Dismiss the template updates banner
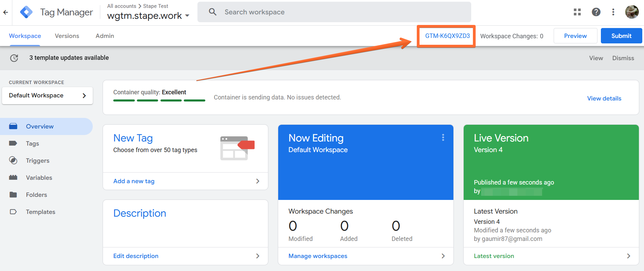The width and height of the screenshot is (644, 271). [x=623, y=58]
